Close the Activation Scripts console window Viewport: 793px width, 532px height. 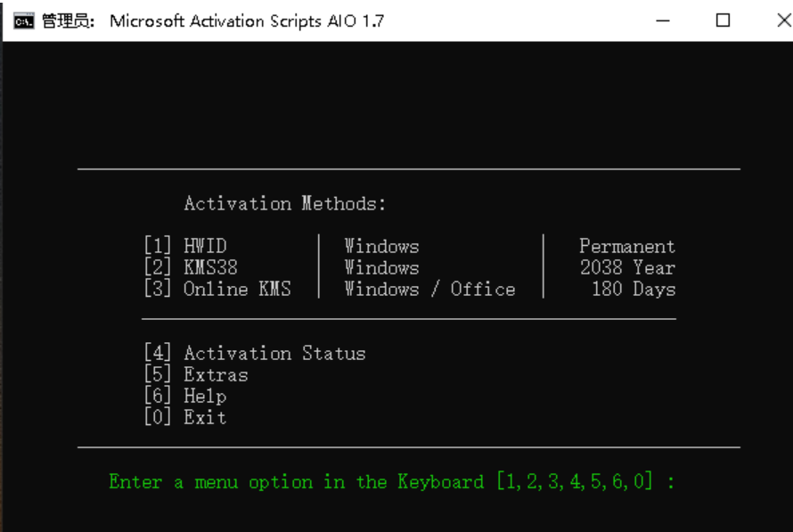(781, 20)
